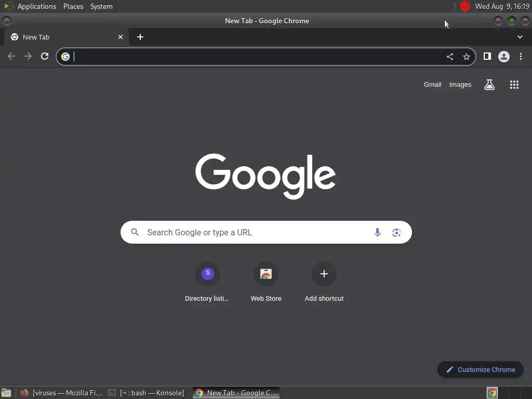532x399 pixels.
Task: Start voice search with microphone
Action: [x=377, y=232]
